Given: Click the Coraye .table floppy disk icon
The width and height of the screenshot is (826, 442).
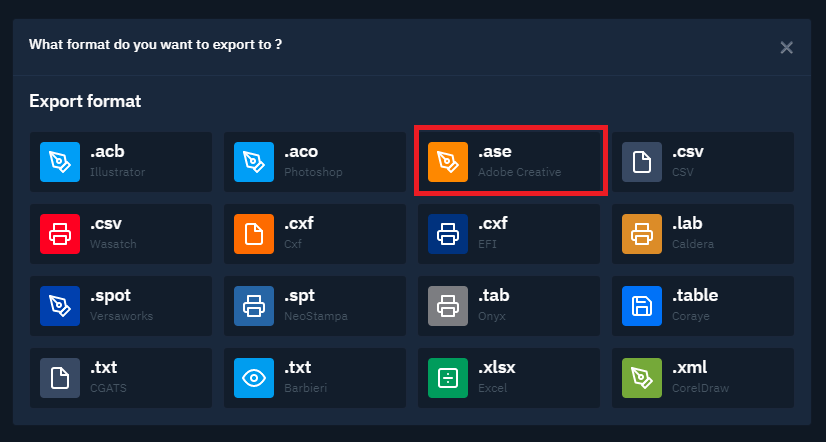Looking at the screenshot, I should [642, 306].
